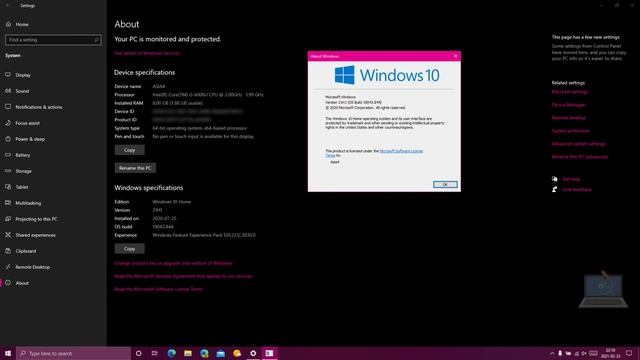Open Remote Desktop settings in sidebar

pos(33,267)
